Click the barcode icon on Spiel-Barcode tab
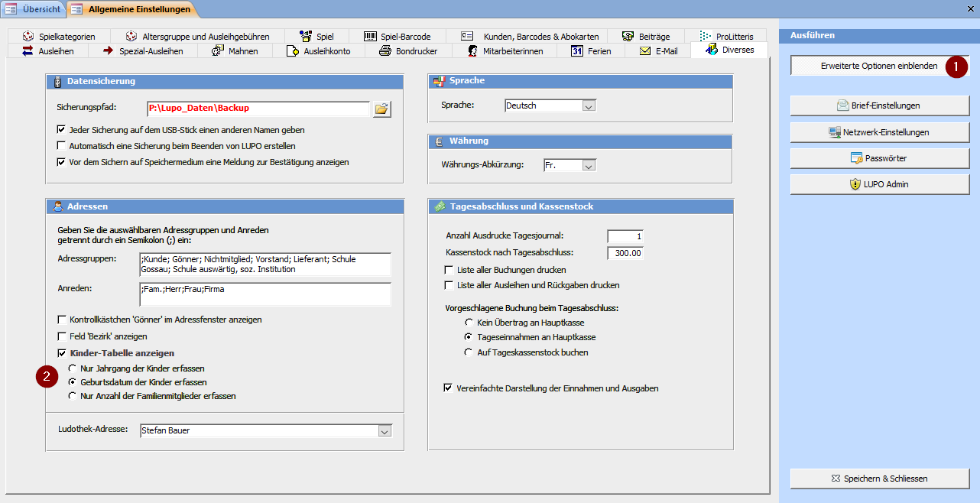 tap(370, 36)
